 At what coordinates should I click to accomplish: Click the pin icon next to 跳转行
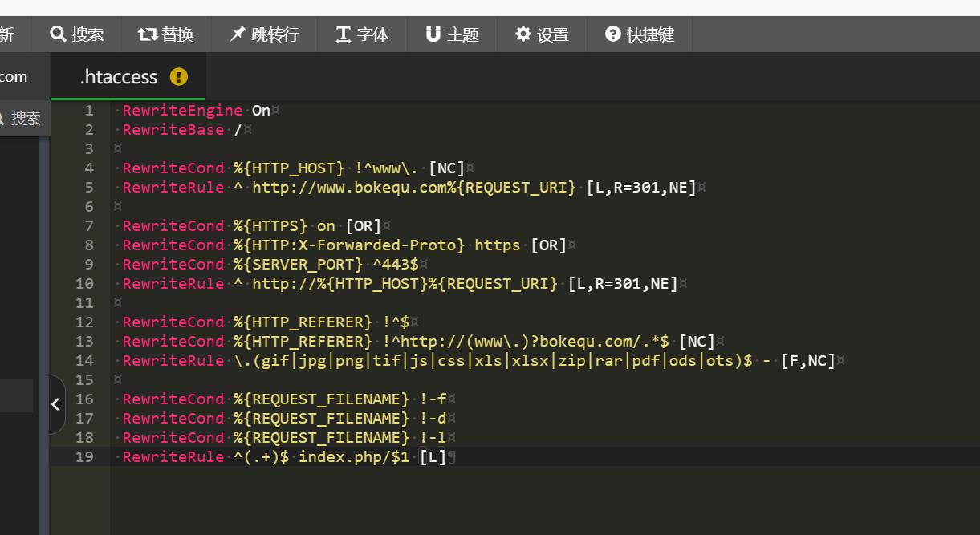pyautogui.click(x=238, y=34)
